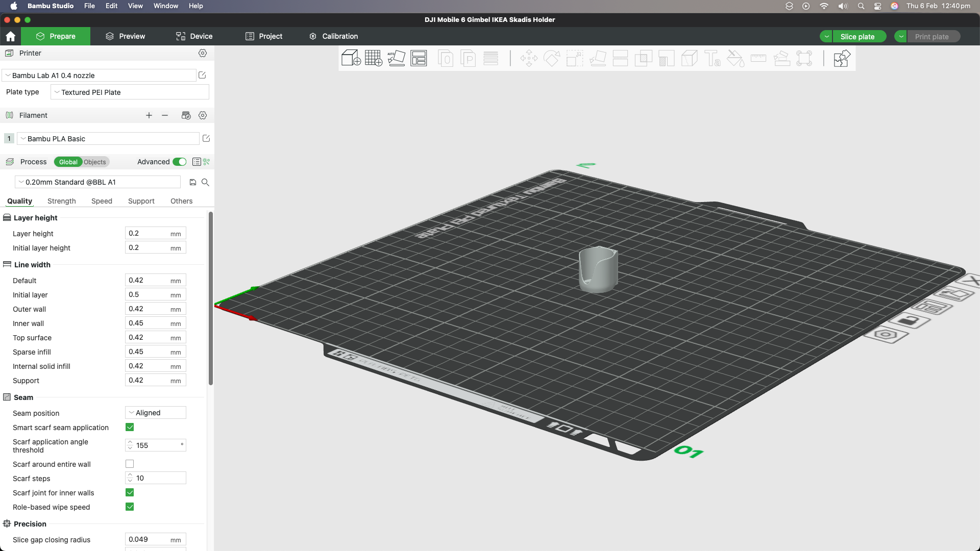
Task: Search process settings magnifier icon
Action: point(205,182)
